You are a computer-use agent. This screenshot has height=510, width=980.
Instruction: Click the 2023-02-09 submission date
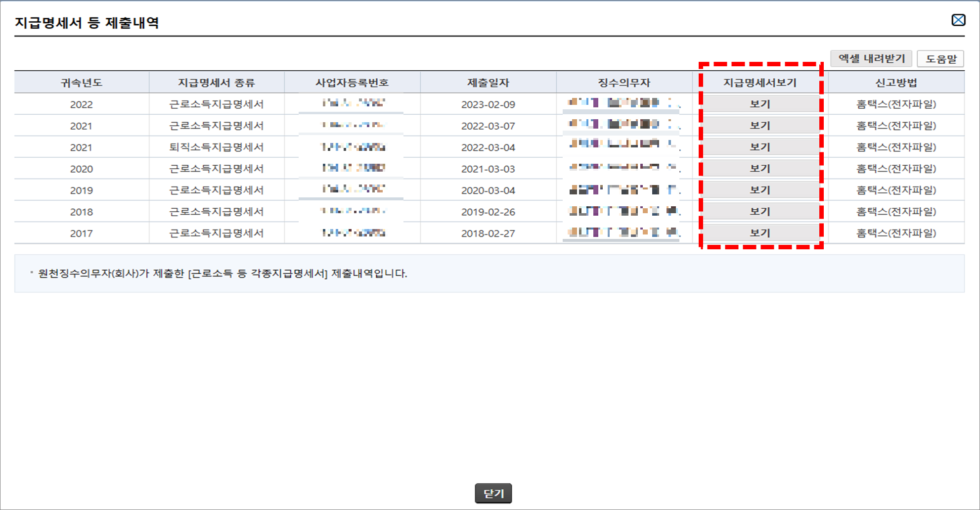(488, 104)
